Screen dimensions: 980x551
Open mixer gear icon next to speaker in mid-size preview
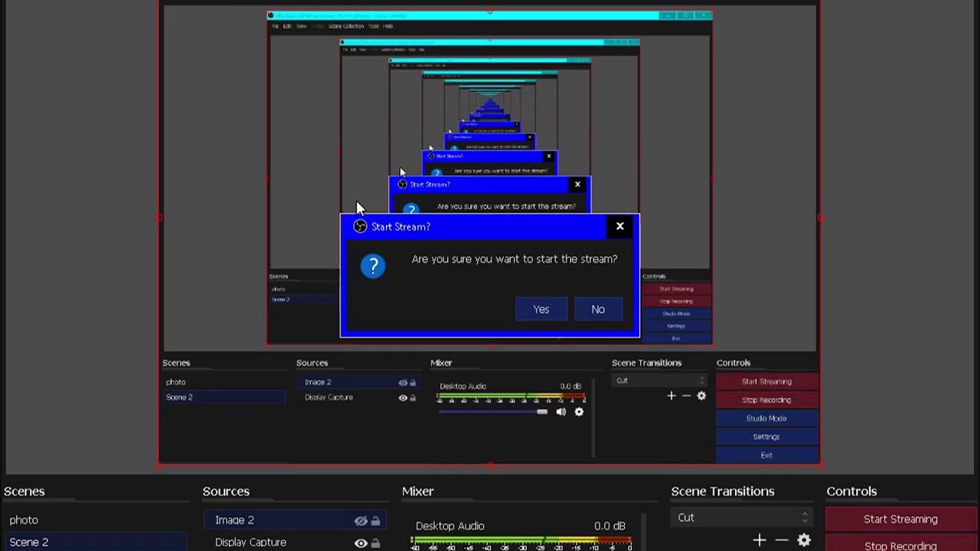point(579,412)
